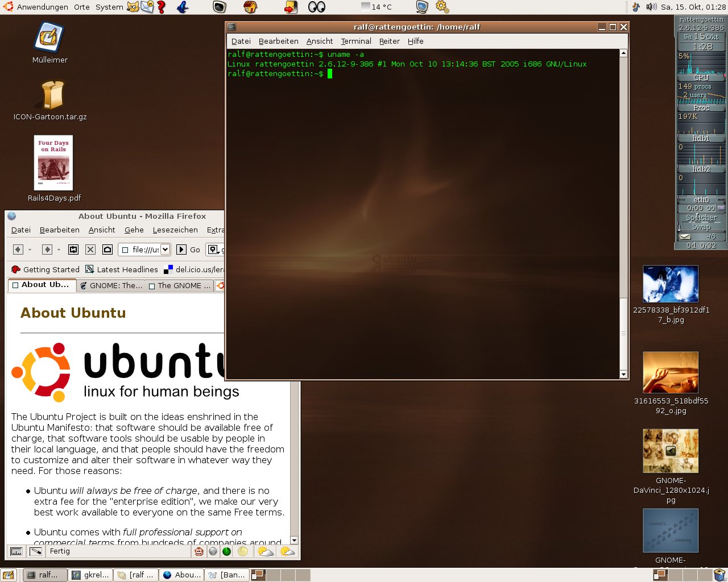This screenshot has height=582, width=728.
Task: Open the gear settings icon in the panel
Action: click(x=442, y=7)
